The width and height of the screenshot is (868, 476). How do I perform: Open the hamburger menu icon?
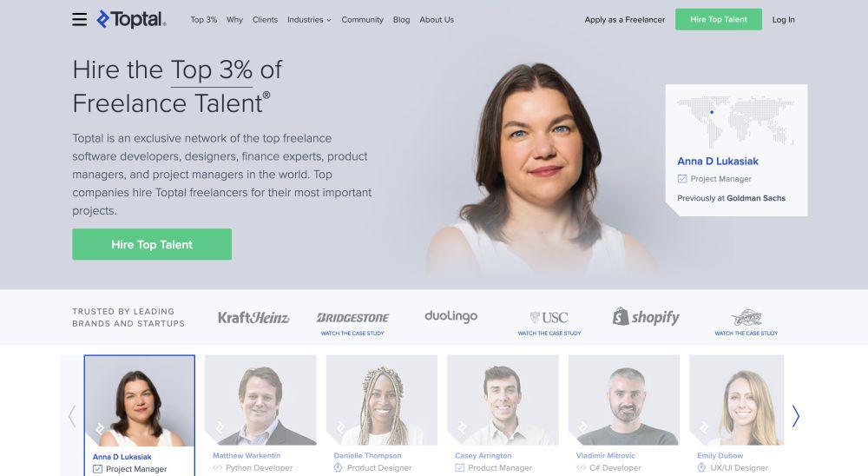pyautogui.click(x=79, y=19)
